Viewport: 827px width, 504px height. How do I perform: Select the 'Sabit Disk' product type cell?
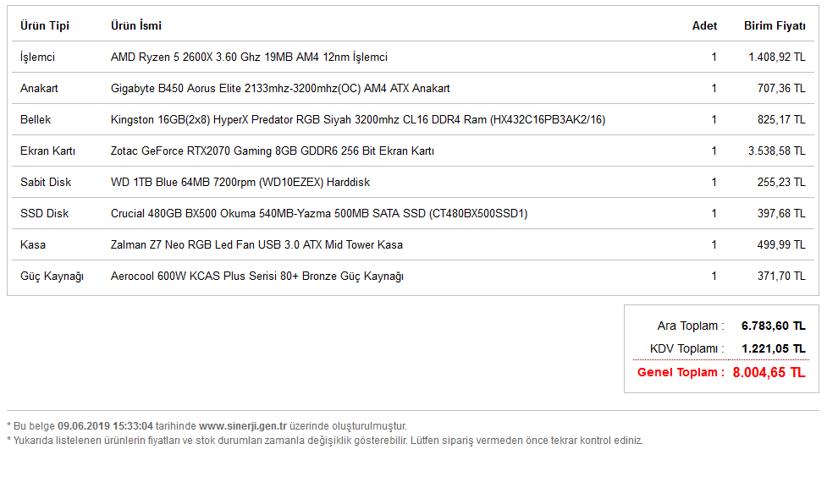46,182
